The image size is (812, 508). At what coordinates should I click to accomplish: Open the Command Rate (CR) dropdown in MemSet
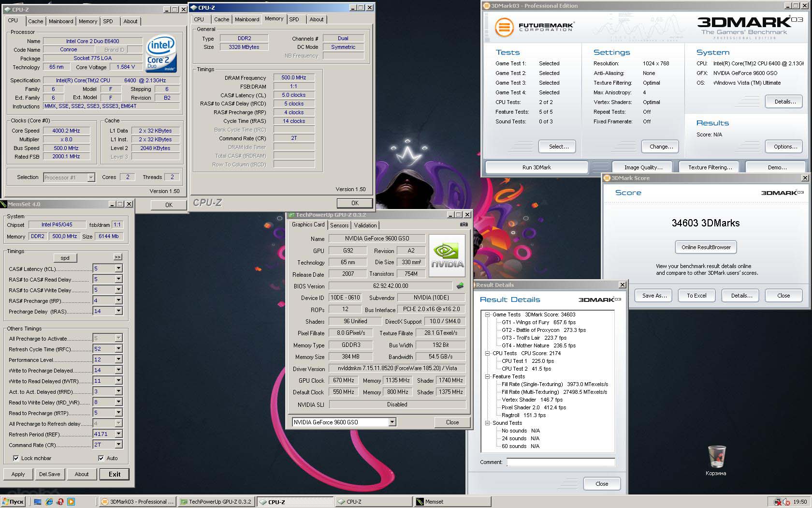(x=118, y=445)
